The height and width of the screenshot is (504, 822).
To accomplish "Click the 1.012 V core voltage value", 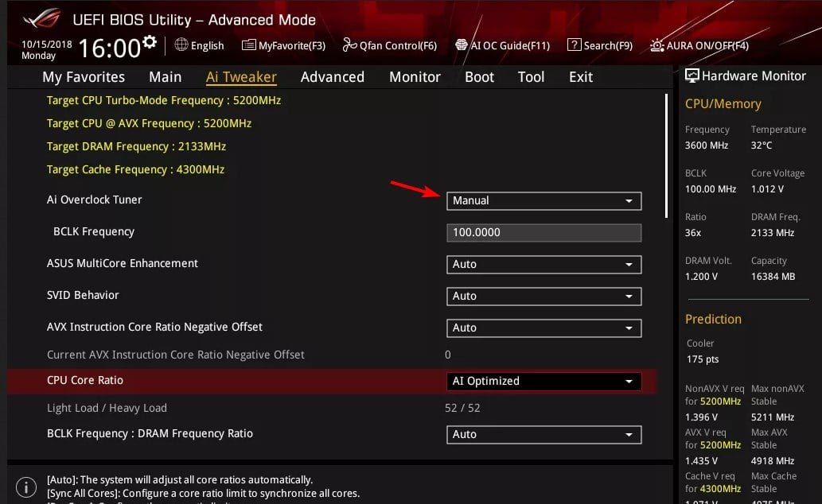I will coord(767,188).
